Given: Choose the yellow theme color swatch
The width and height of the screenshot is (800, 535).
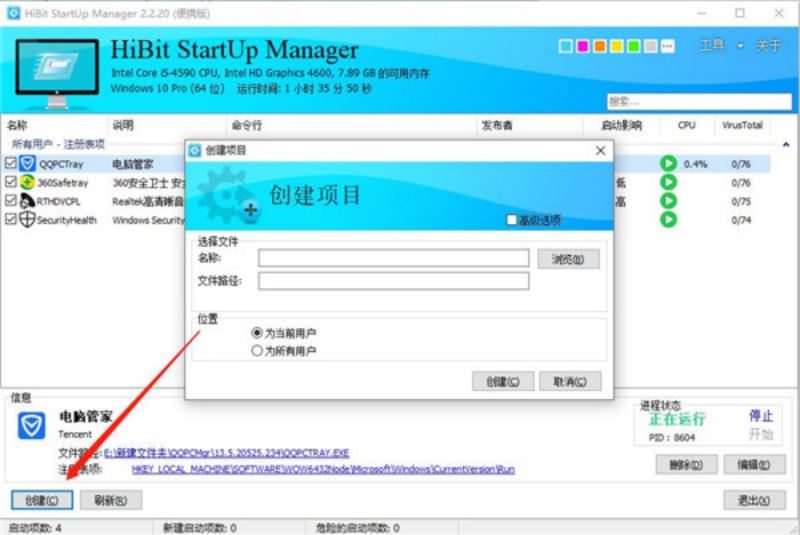Looking at the screenshot, I should [617, 46].
